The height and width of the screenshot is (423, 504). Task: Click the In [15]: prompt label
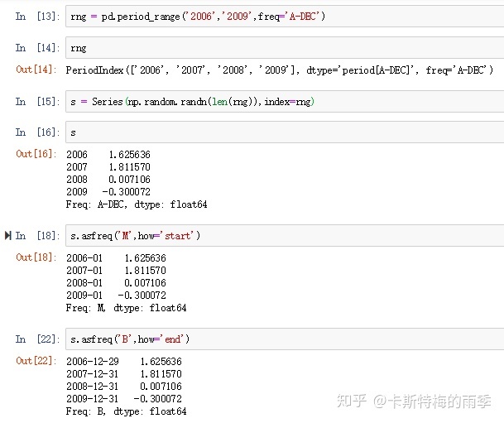point(37,102)
